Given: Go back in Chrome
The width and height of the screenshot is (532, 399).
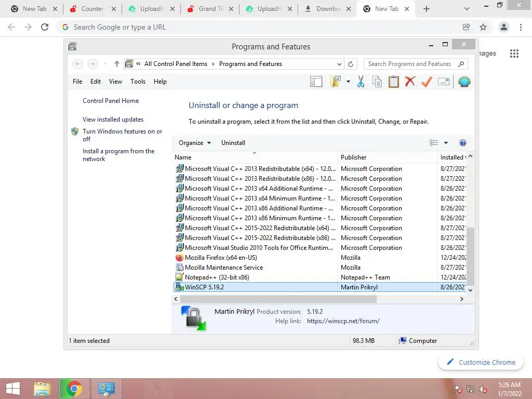Looking at the screenshot, I should (x=11, y=27).
